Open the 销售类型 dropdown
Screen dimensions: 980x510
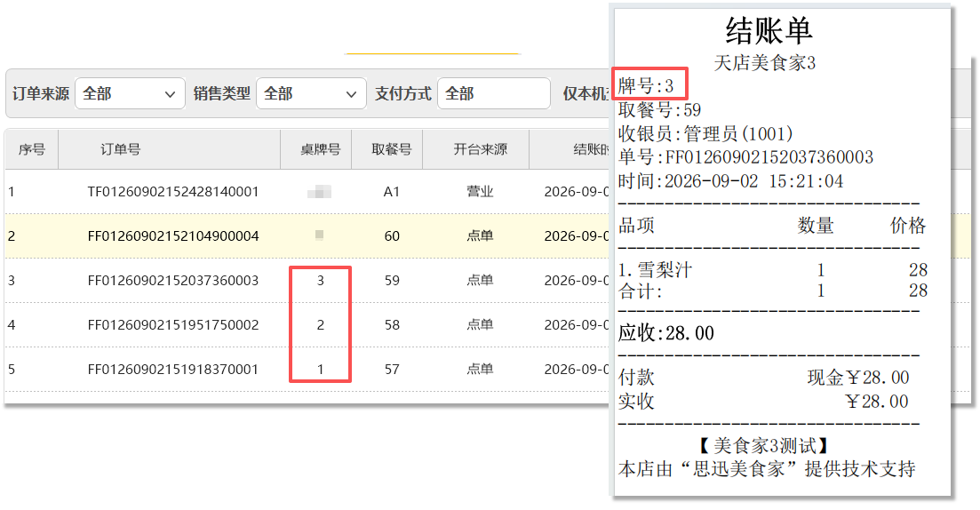click(311, 94)
